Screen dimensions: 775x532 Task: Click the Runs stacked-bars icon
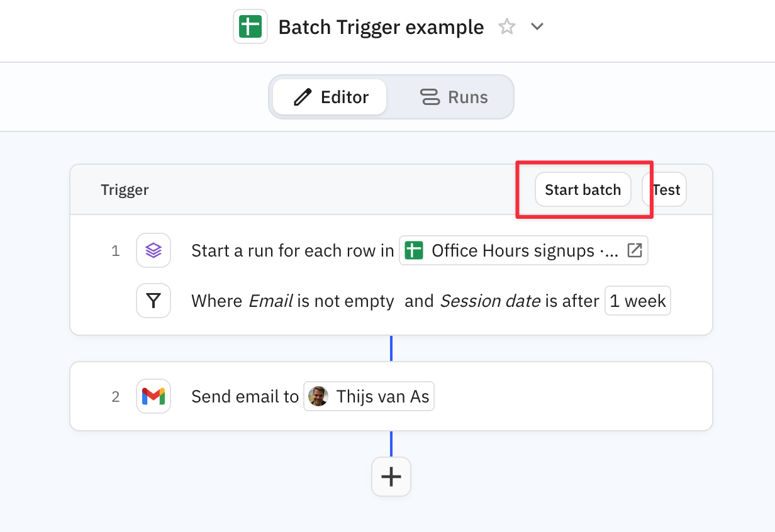click(430, 97)
